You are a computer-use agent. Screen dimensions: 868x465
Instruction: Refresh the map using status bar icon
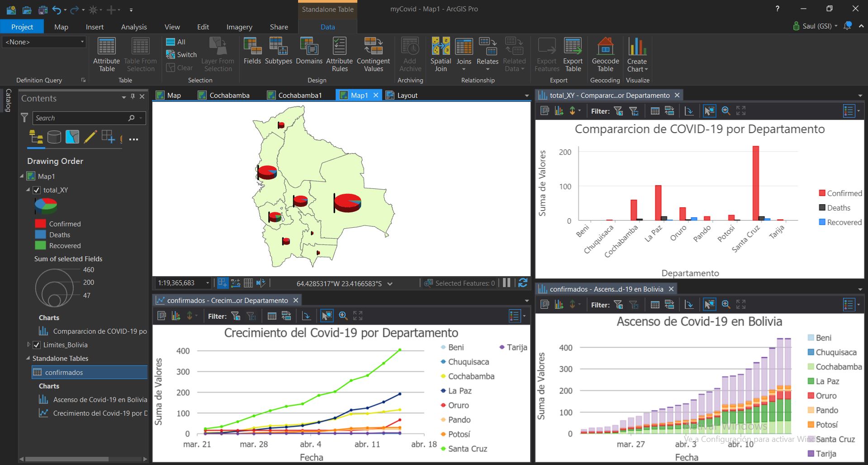pos(523,283)
